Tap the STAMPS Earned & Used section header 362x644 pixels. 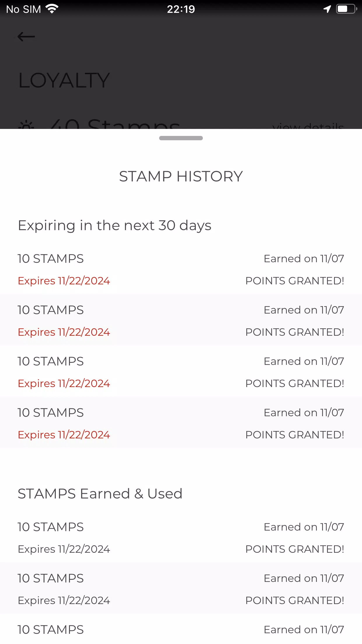(x=100, y=494)
